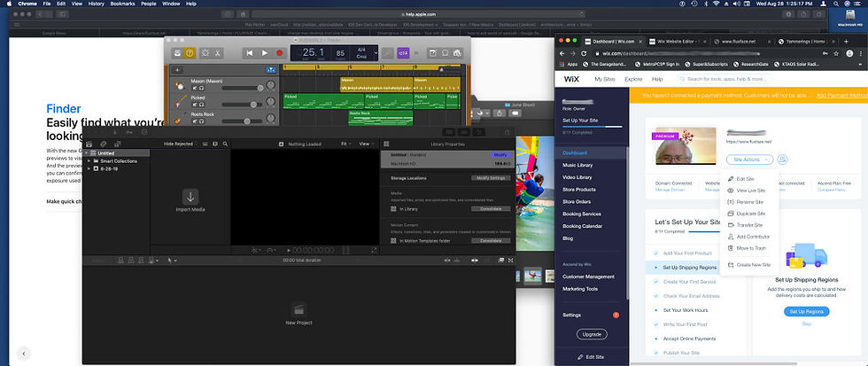Solo the Roots Rock track headphones icon
Screen dimensions: 868x366
[202, 121]
